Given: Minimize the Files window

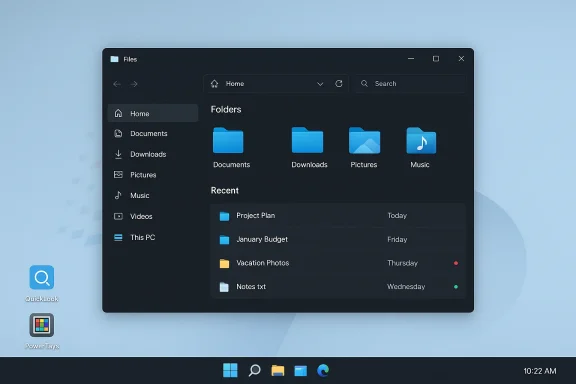Looking at the screenshot, I should [411, 59].
